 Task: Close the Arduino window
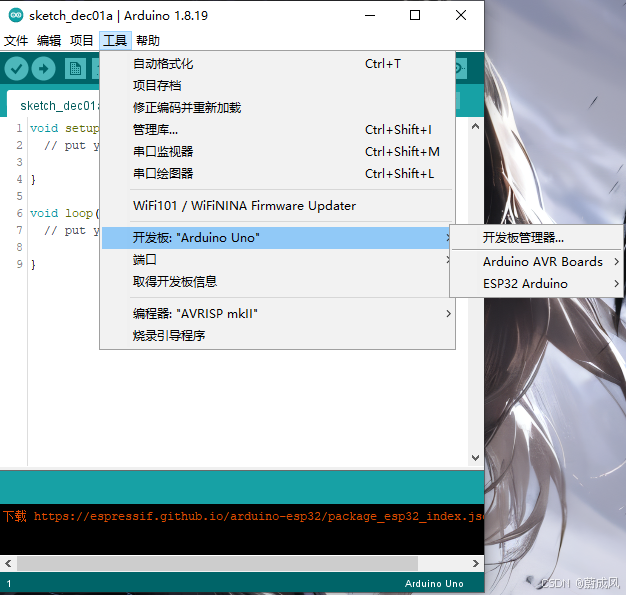point(461,16)
